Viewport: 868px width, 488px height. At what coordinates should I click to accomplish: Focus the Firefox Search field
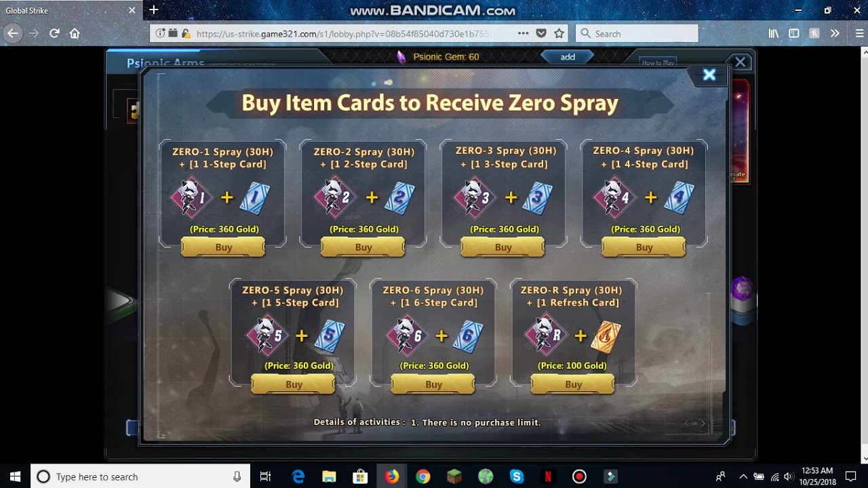click(x=637, y=33)
